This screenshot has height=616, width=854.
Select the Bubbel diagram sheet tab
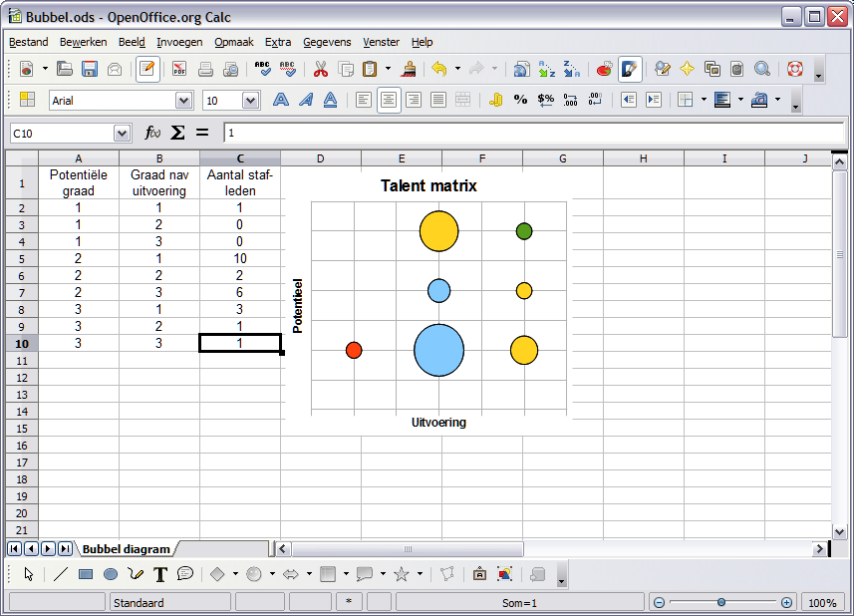pyautogui.click(x=126, y=549)
